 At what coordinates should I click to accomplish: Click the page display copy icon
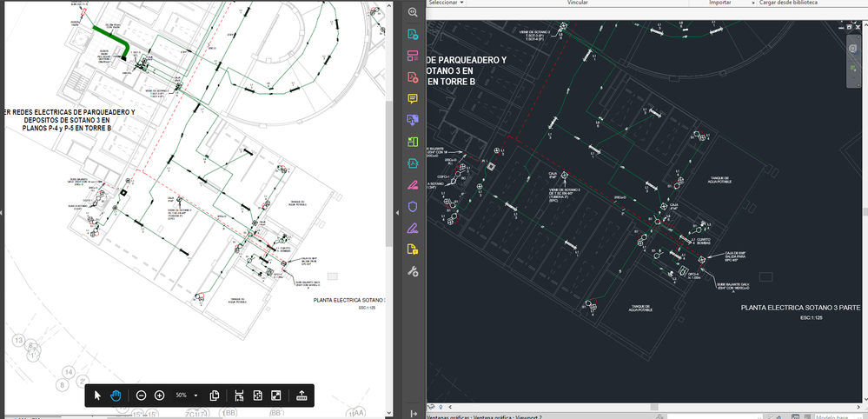pos(215,396)
